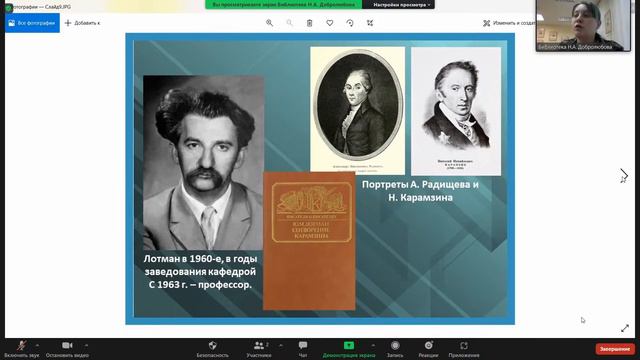Viewport: 640px width, 360px height.
Task: Open Приложения apps panel
Action: tap(464, 349)
